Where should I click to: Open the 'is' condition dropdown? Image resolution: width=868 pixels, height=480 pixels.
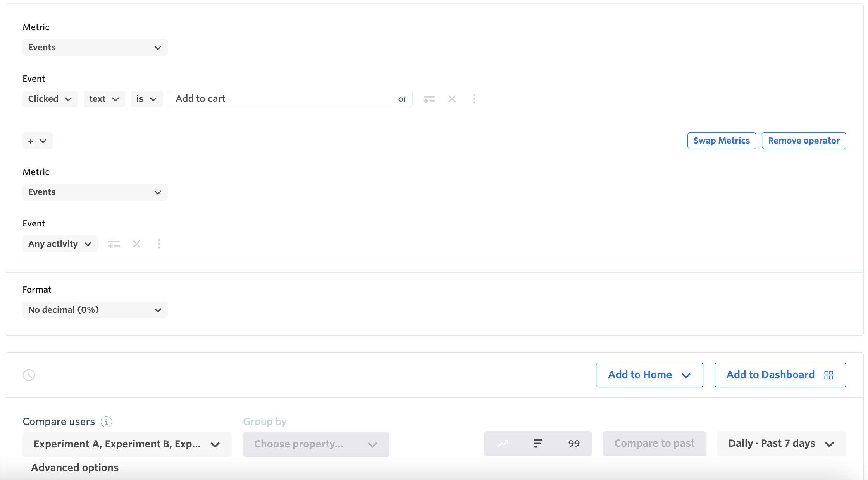click(x=146, y=99)
